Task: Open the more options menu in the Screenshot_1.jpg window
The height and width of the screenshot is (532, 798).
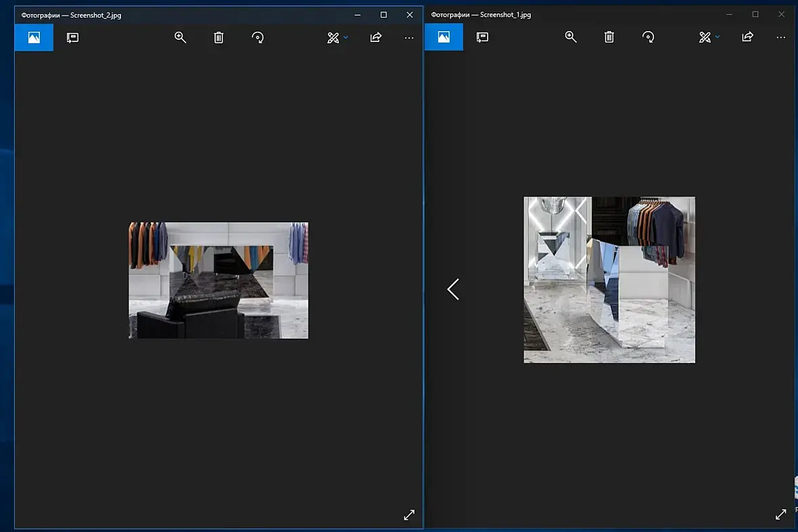Action: tap(780, 37)
